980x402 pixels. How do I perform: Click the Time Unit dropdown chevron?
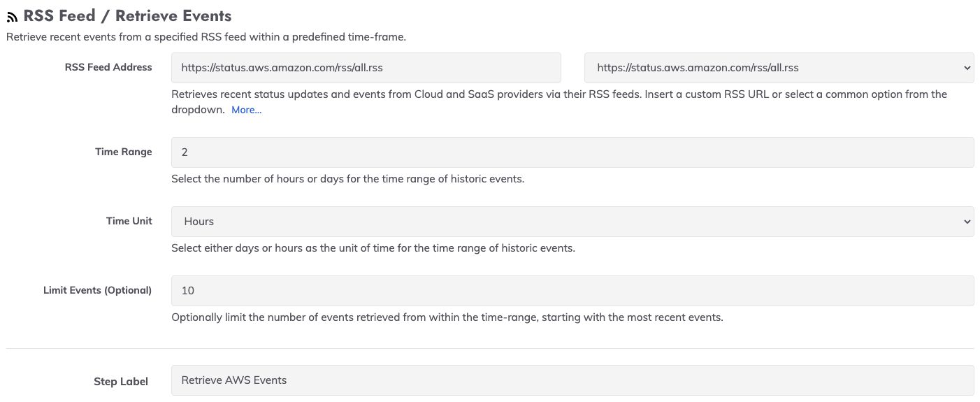967,222
